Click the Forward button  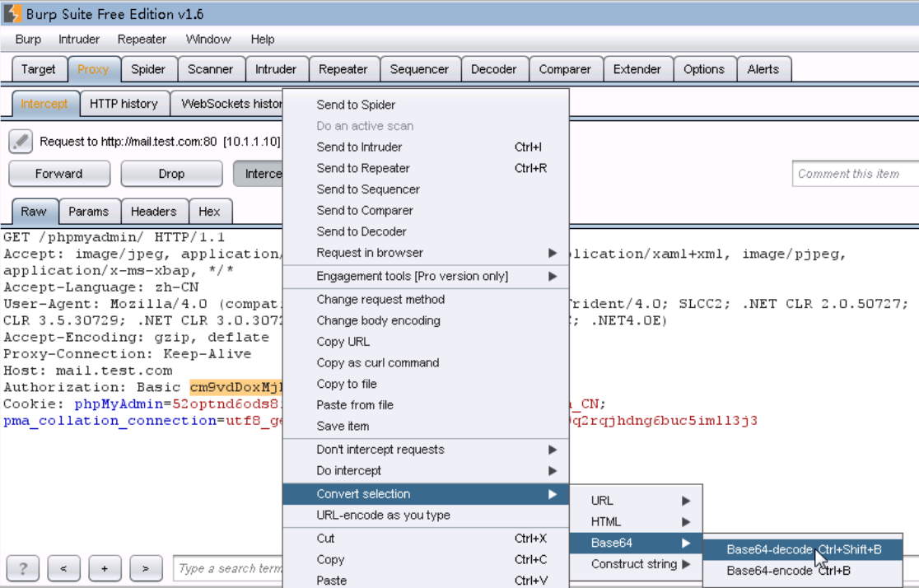point(59,174)
